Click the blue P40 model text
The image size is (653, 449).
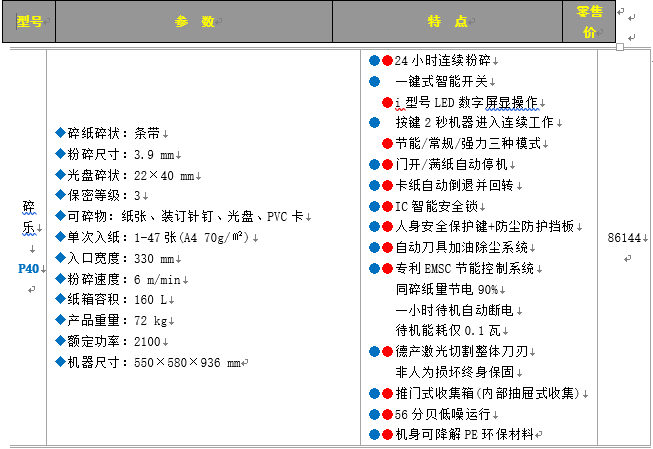pyautogui.click(x=28, y=269)
